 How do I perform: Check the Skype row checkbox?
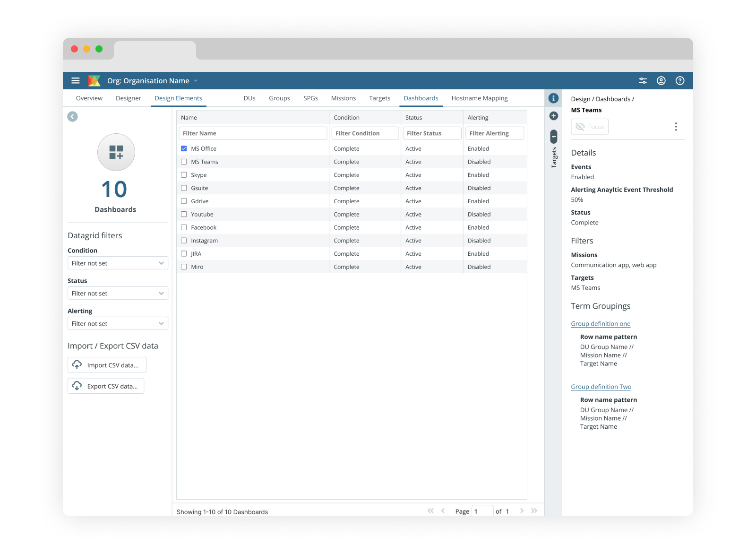(184, 175)
